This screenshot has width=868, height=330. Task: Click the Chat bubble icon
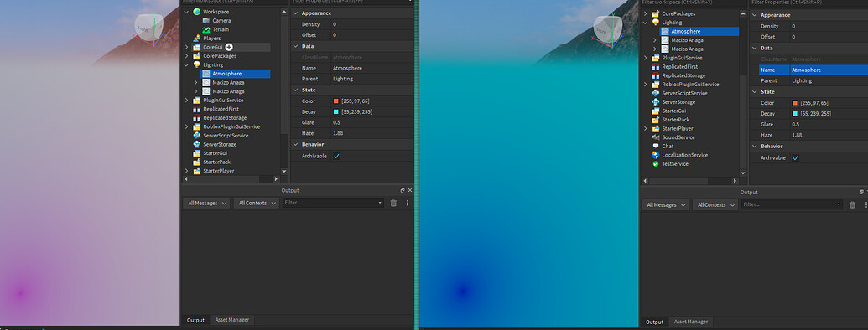[x=656, y=146]
